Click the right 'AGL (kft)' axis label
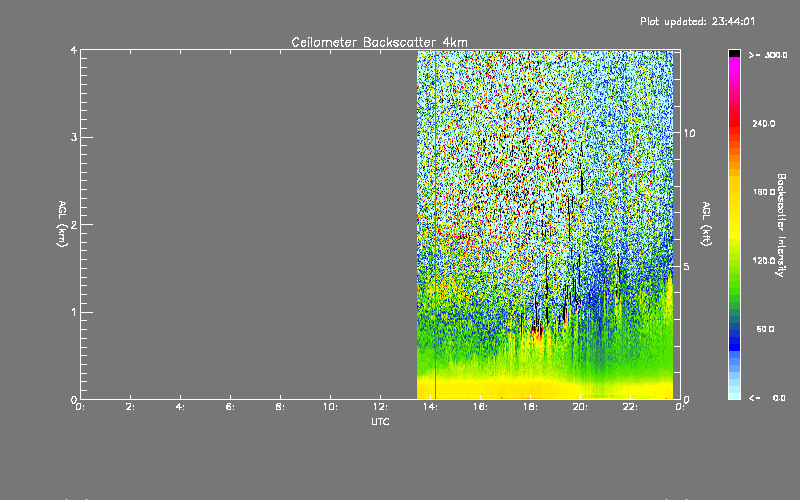 706,224
